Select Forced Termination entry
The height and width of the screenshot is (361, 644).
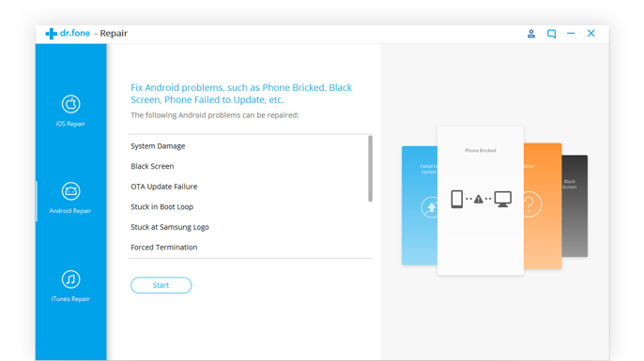(164, 248)
